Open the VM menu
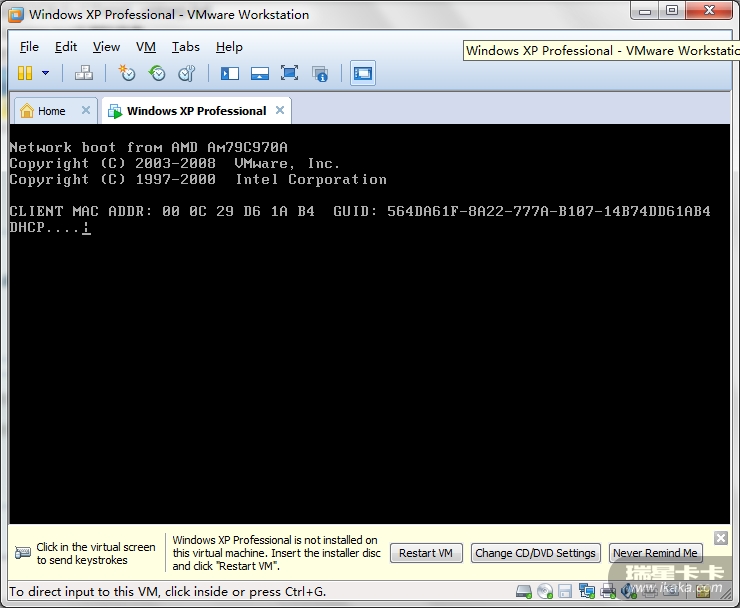Image resolution: width=740 pixels, height=608 pixels. 146,47
